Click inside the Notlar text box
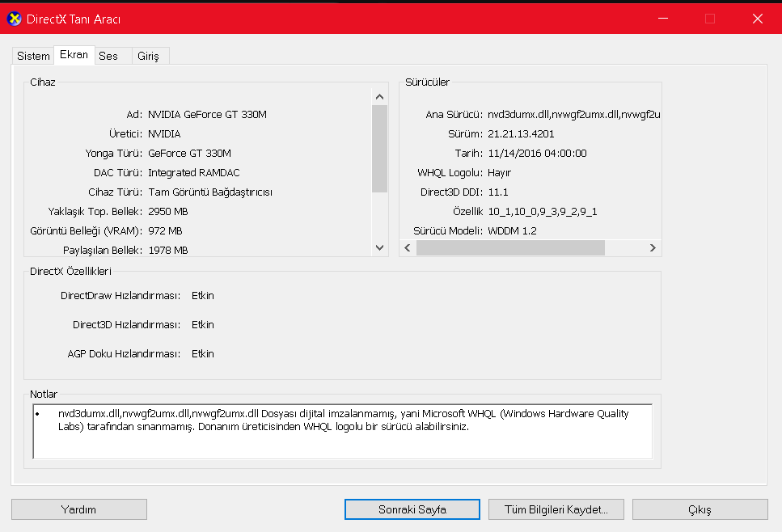Screen dimensions: 782x532 coord(343,432)
